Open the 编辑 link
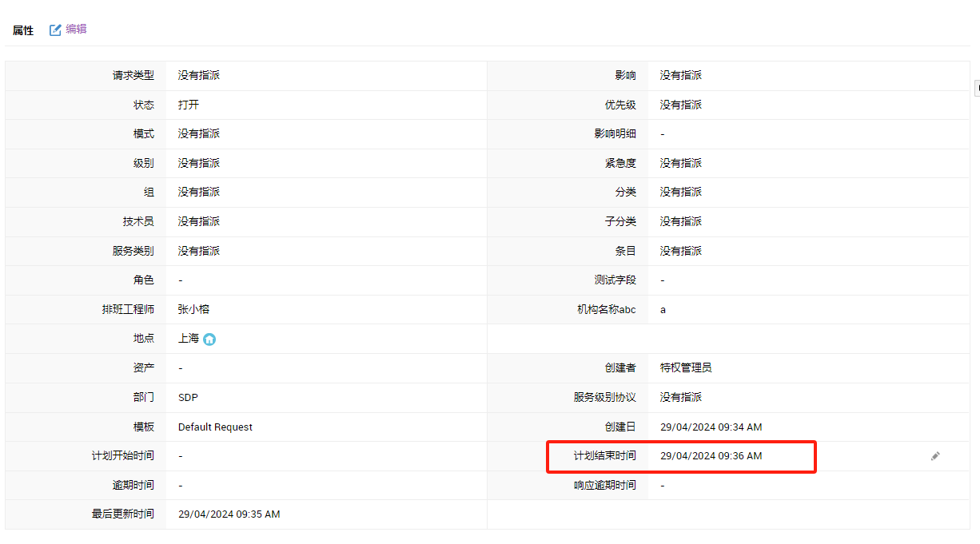 pos(76,30)
